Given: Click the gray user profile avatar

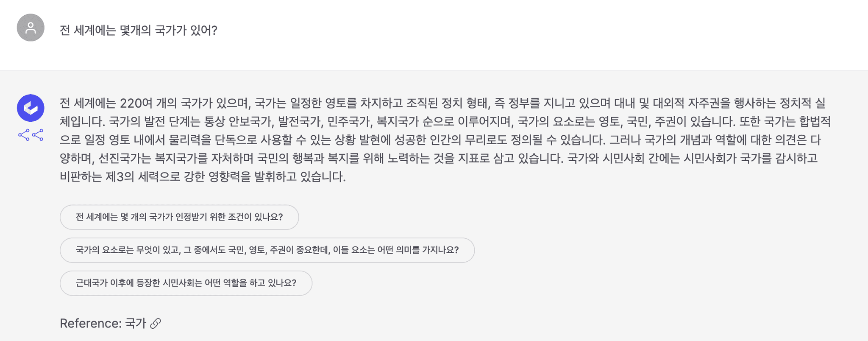Looking at the screenshot, I should point(31,28).
